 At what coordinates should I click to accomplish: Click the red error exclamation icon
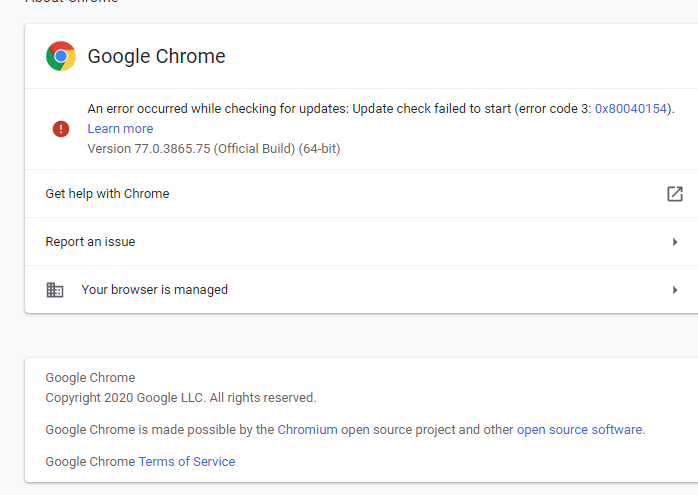(x=61, y=129)
